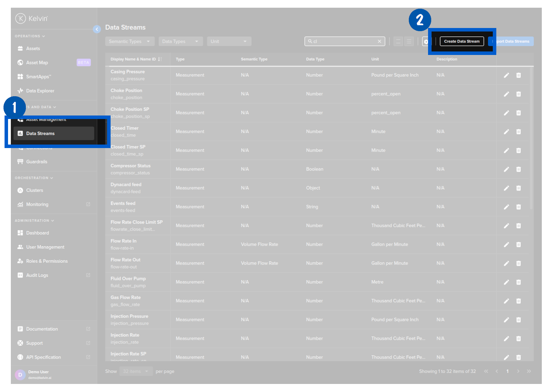Image resolution: width=553 pixels, height=392 pixels.
Task: Click the Import Data Streams button
Action: [512, 41]
